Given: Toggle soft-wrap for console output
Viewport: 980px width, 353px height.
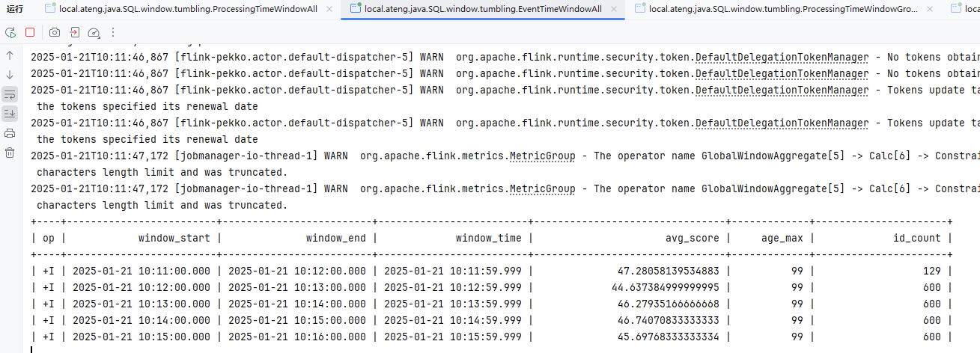Looking at the screenshot, I should click(10, 94).
